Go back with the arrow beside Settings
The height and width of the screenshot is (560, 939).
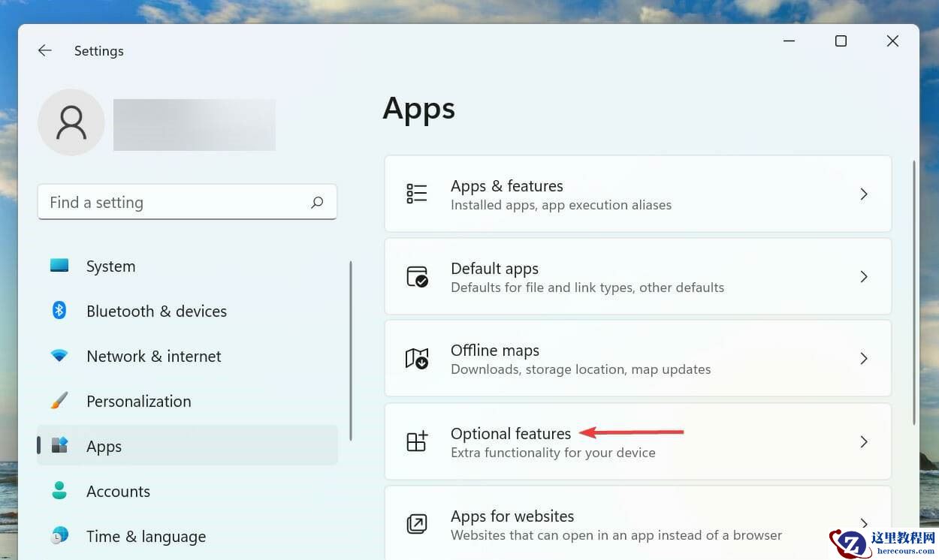[x=45, y=50]
